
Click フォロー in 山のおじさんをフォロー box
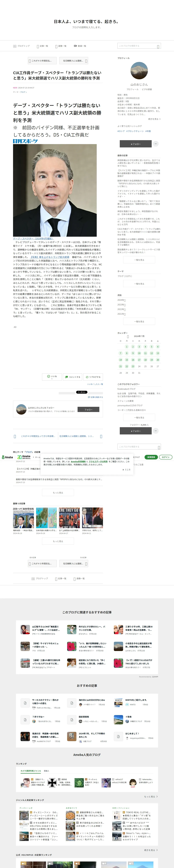point(88,409)
